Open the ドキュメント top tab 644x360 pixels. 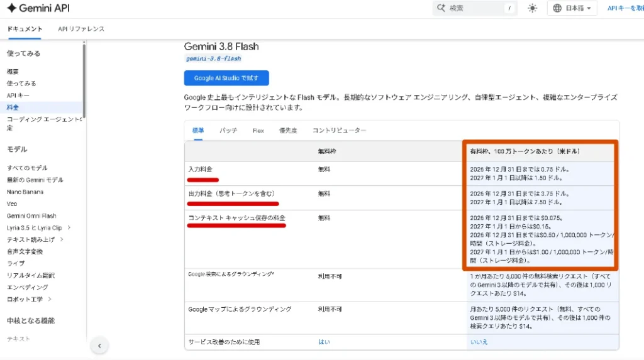point(25,29)
